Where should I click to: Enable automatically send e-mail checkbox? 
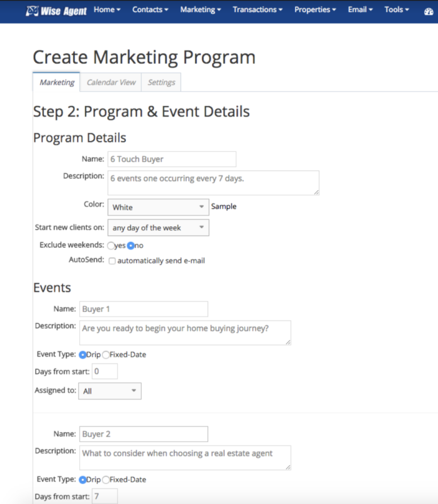pyautogui.click(x=112, y=261)
